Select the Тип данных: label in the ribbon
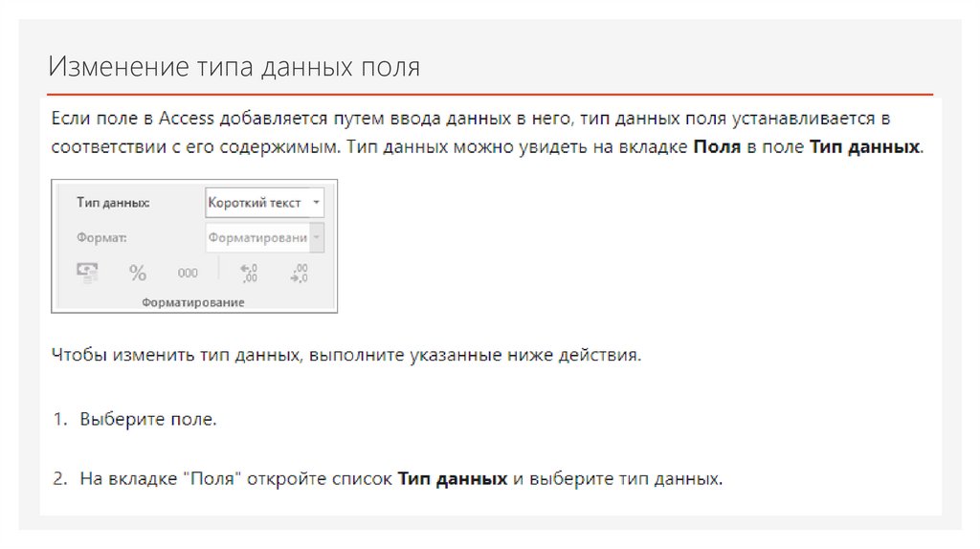The width and height of the screenshot is (980, 549). [x=112, y=203]
